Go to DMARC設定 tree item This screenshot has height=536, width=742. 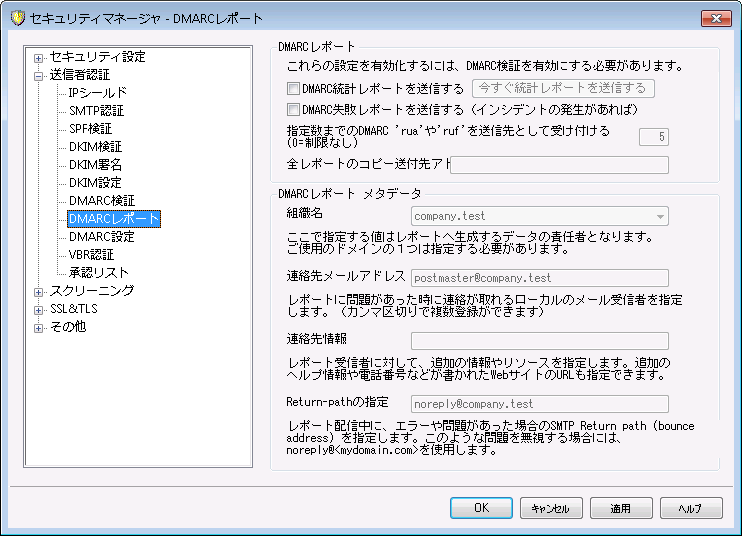point(101,237)
